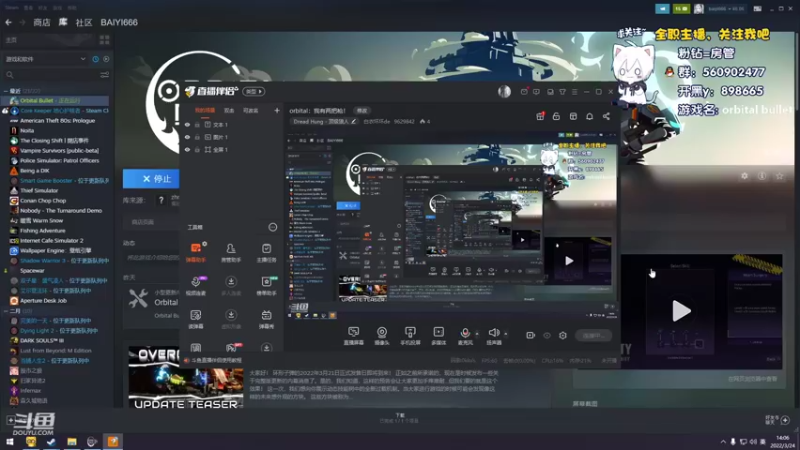Screen dimensions: 800x450
Task: Add a game with plus button
Action: tap(10, 420)
